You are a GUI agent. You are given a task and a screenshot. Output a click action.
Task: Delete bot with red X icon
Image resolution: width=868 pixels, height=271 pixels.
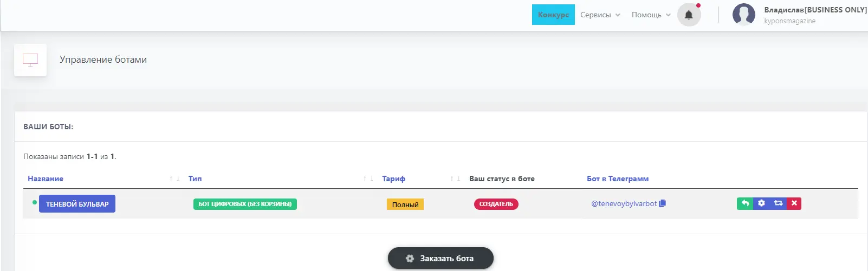[794, 203]
